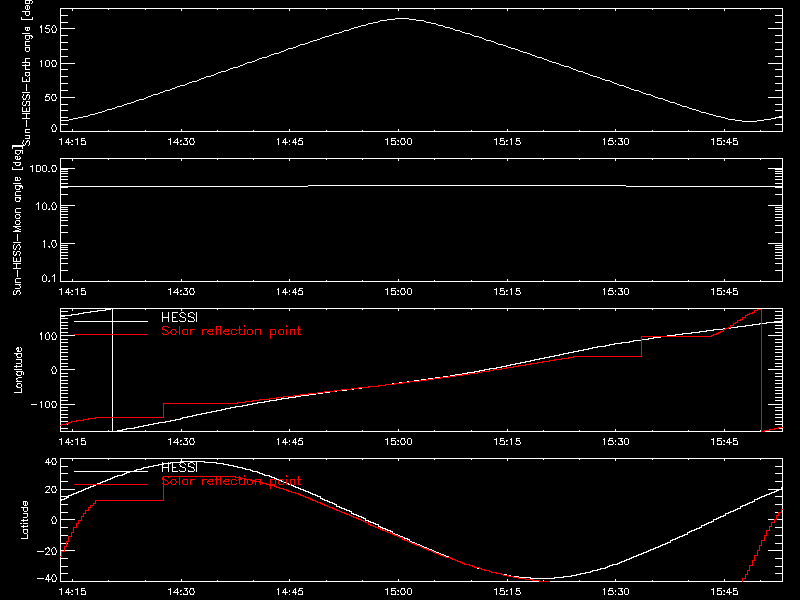Select 14:30 label under Sun-HESSI-Earth plot
The image size is (800, 600).
pos(181,142)
